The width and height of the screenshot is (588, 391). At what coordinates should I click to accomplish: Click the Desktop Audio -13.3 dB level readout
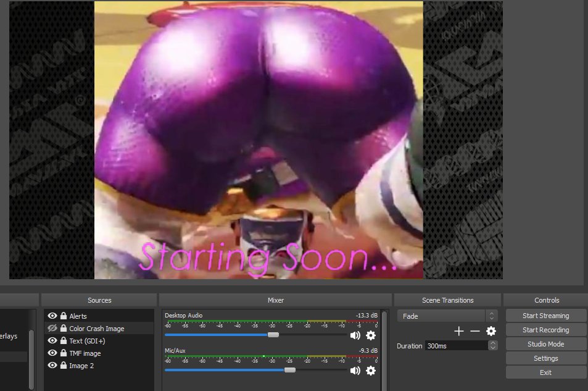366,315
